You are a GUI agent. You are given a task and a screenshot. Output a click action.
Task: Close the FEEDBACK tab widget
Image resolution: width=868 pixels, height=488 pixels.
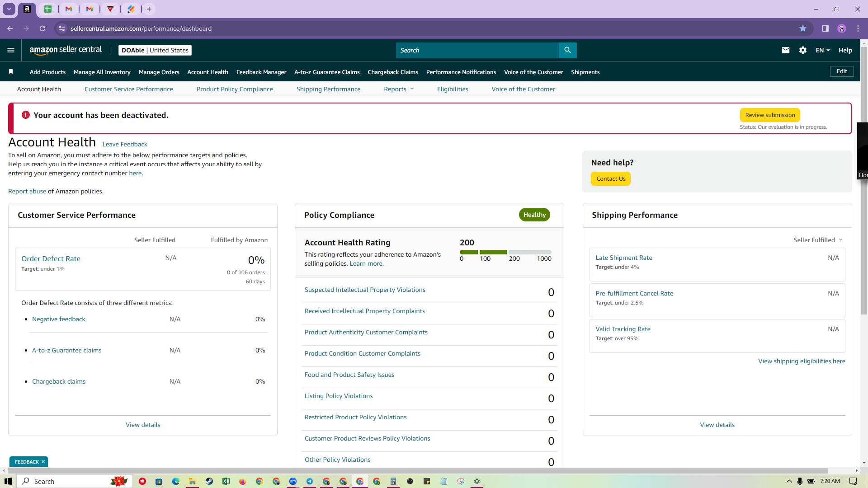tap(43, 461)
